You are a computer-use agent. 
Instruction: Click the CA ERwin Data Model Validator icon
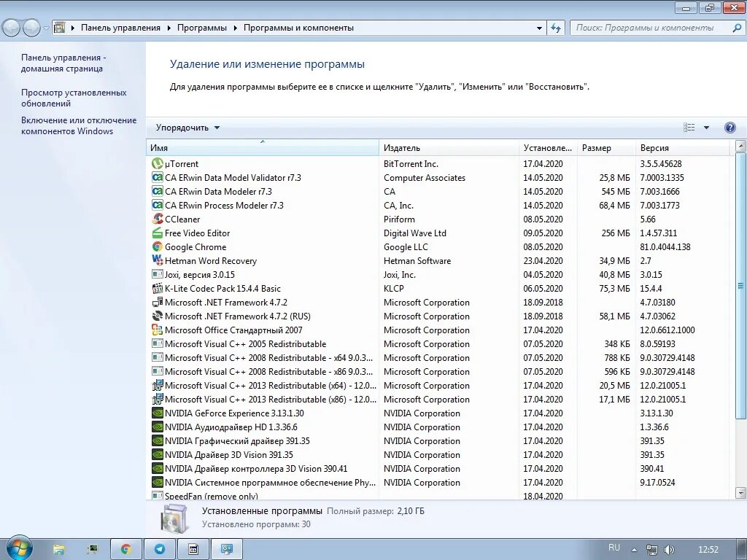point(158,177)
